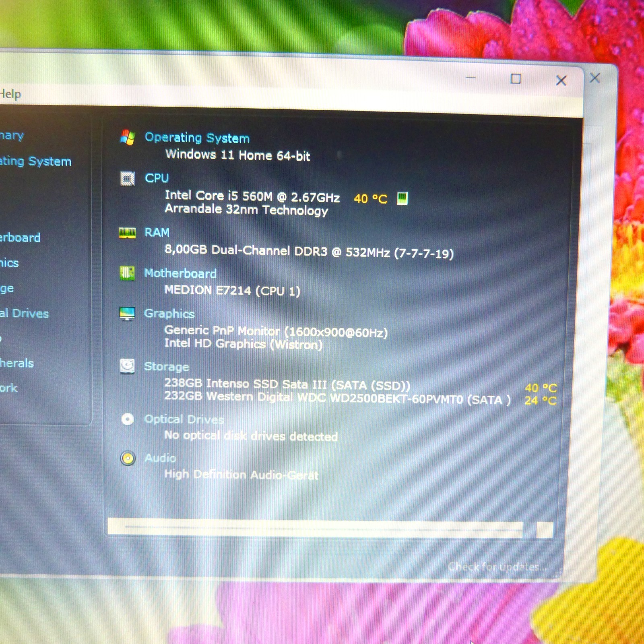Screen dimensions: 644x644
Task: Click the Intenso SSD temperature '40 °C'
Action: (541, 388)
